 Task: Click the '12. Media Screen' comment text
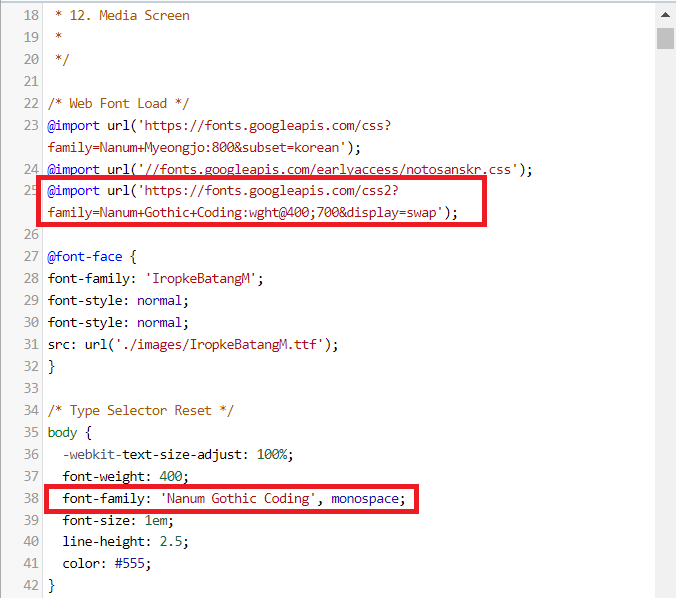(x=129, y=16)
